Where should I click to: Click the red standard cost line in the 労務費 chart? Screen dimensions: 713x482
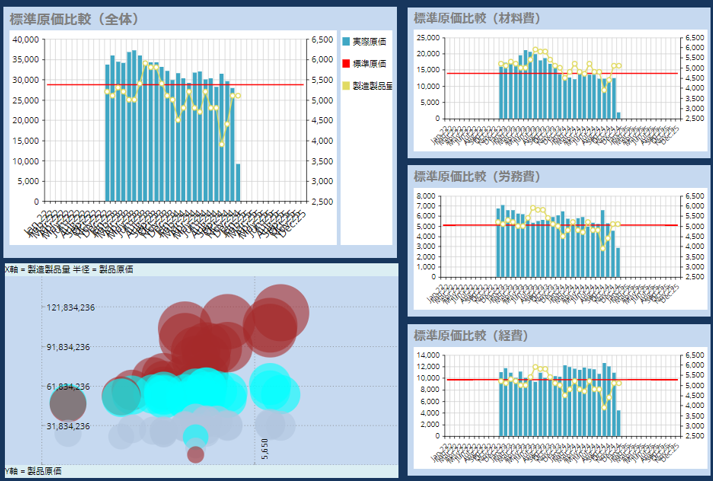[560, 225]
